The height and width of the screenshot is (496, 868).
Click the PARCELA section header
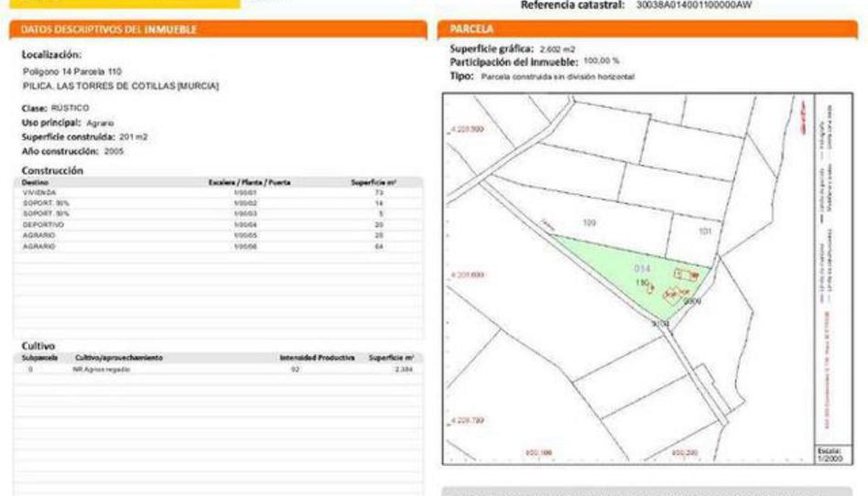(x=472, y=30)
